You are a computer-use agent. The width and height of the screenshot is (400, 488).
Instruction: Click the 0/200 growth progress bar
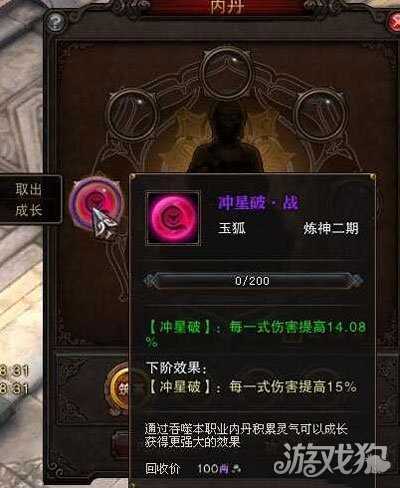(252, 281)
